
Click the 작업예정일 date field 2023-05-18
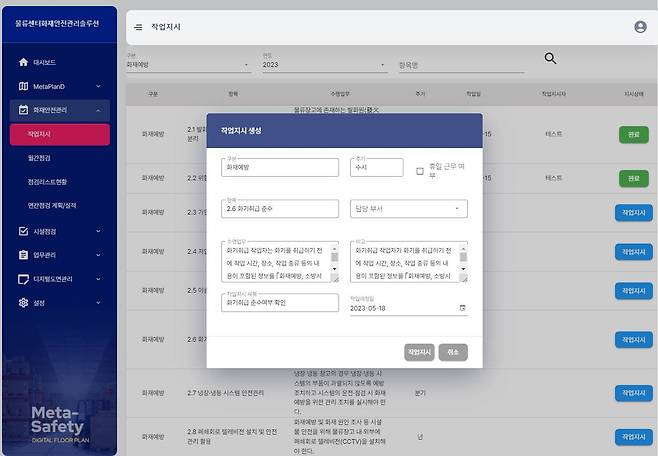409,308
